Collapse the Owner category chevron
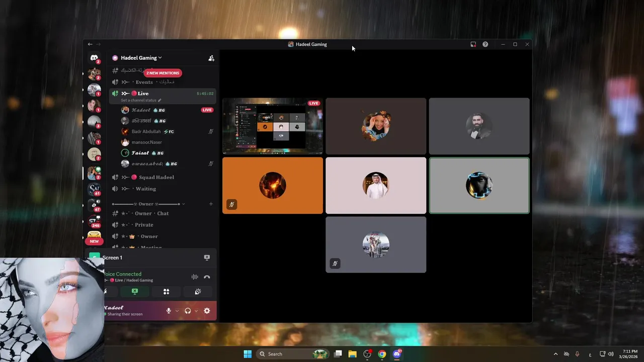 point(183,204)
